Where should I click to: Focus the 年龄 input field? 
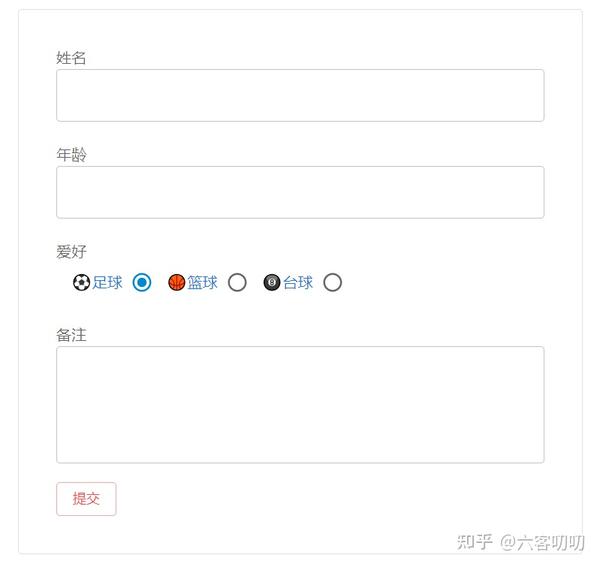[x=300, y=192]
